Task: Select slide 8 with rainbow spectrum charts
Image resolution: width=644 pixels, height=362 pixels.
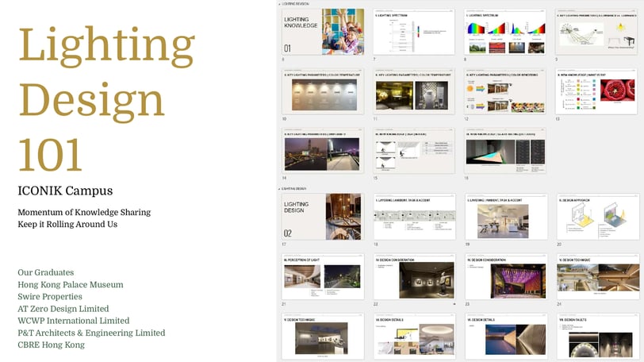Action: pyautogui.click(x=505, y=32)
